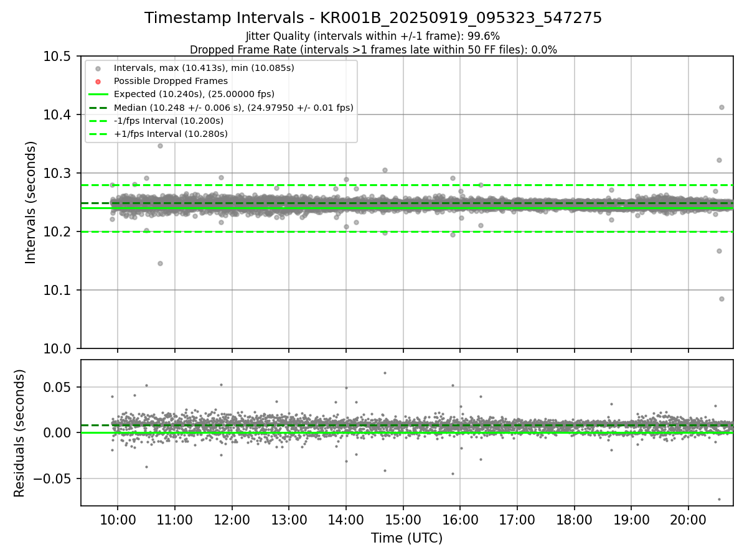Image resolution: width=747 pixels, height=560 pixels.
Task: Click the minimum interval outlier point near 10.085s
Action: click(x=721, y=299)
